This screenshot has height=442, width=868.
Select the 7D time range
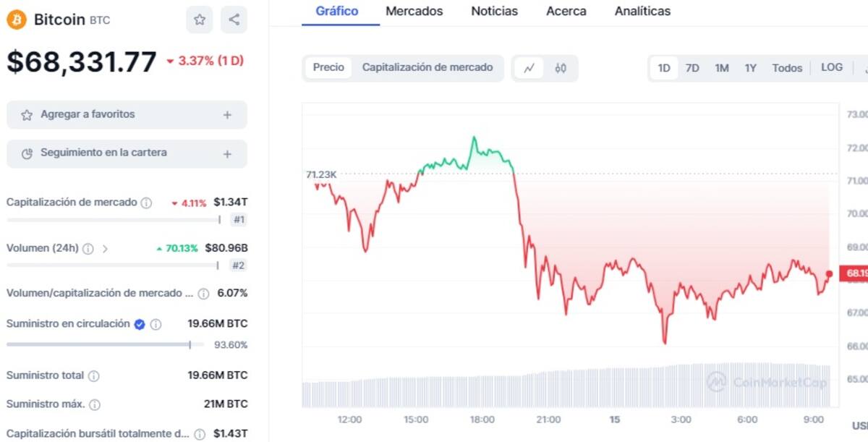692,67
